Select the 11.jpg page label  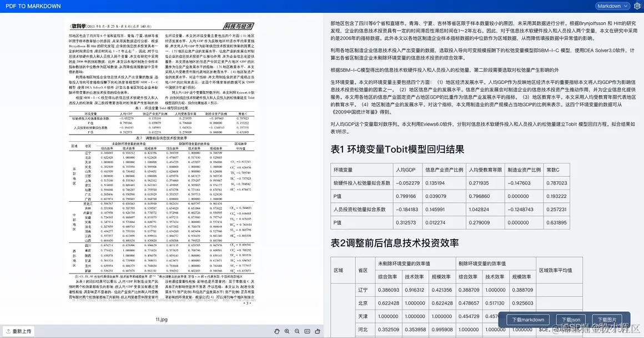pyautogui.click(x=162, y=319)
